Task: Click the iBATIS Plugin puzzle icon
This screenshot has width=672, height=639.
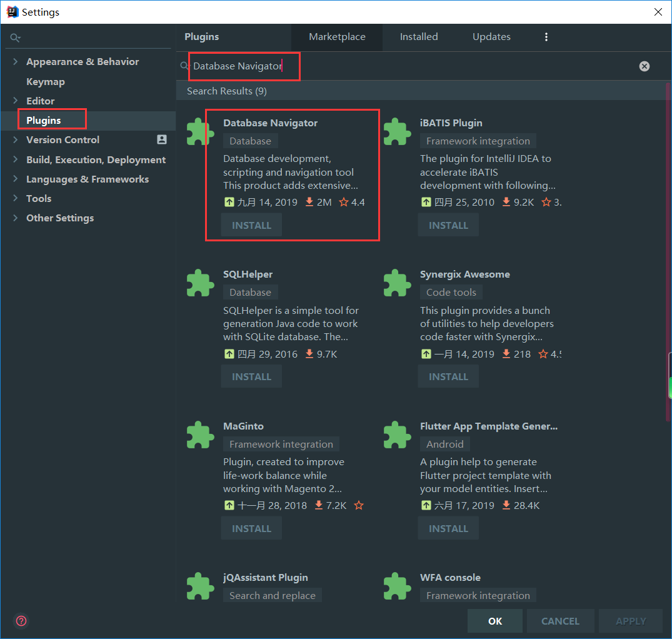Action: point(397,131)
